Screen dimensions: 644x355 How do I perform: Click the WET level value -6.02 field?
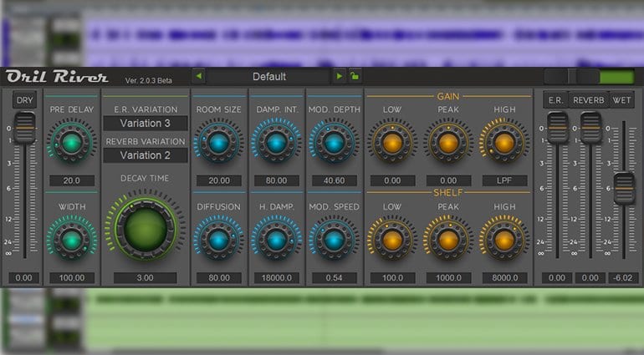(623, 278)
